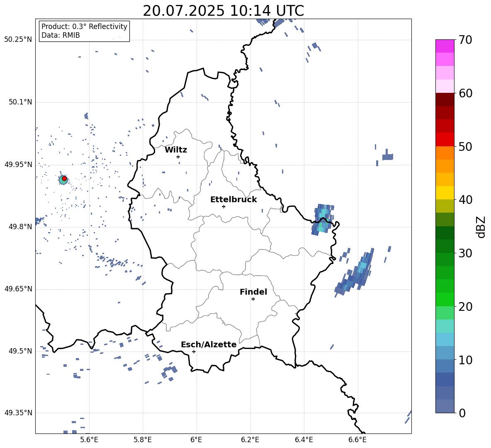Image resolution: width=491 pixels, height=448 pixels.
Task: Click the Findel location cross marker
Action: (253, 299)
